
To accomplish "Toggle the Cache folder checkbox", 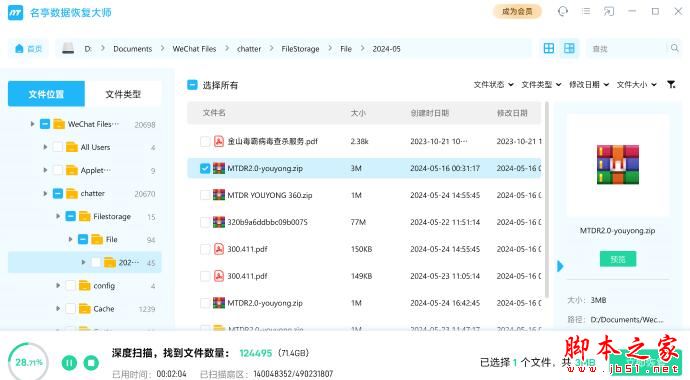I will tap(70, 309).
